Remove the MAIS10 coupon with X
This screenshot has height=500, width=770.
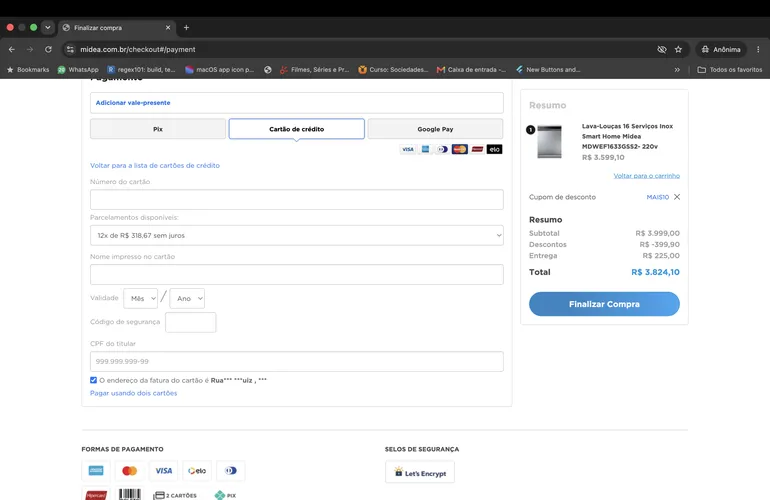click(x=677, y=197)
